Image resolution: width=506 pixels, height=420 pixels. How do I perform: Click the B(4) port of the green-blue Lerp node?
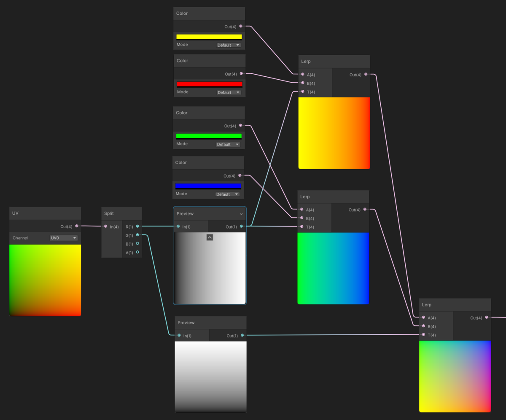[302, 218]
